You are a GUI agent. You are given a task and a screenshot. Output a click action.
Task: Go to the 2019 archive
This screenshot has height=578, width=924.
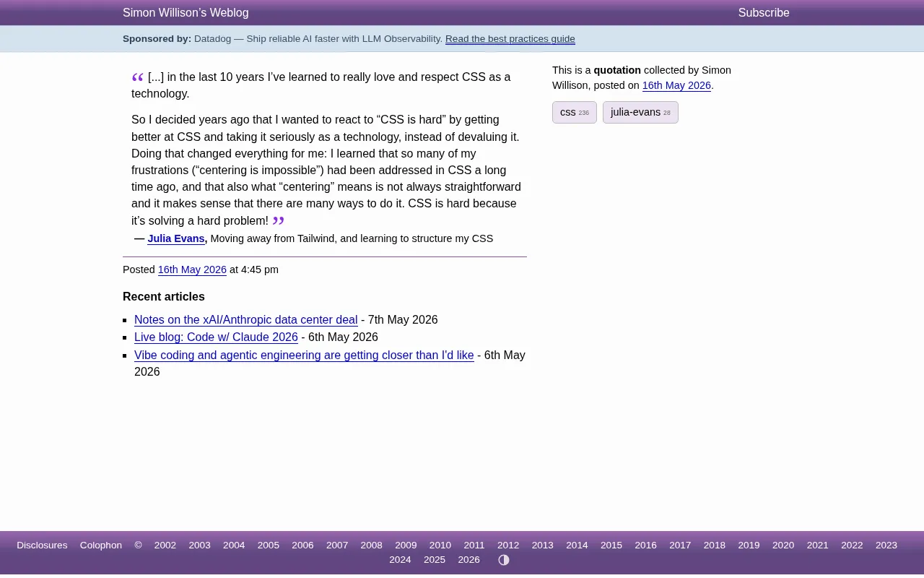click(749, 545)
